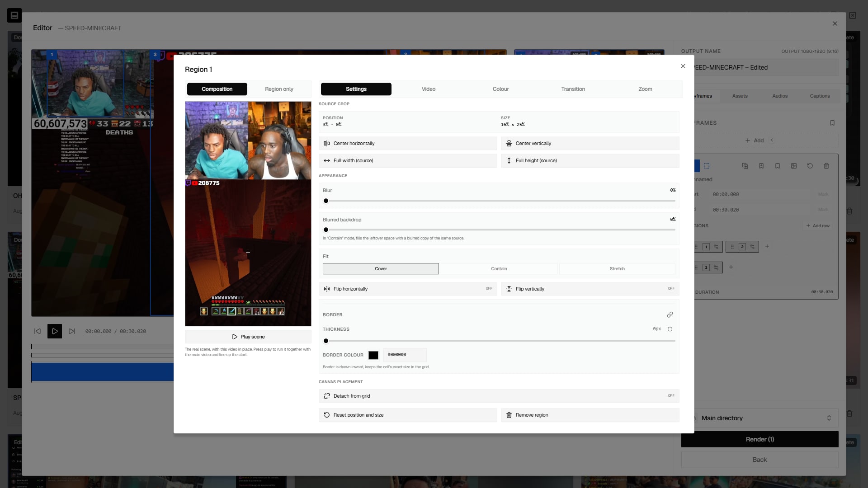The image size is (868, 488).
Task: Click Reset position and size
Action: [408, 415]
